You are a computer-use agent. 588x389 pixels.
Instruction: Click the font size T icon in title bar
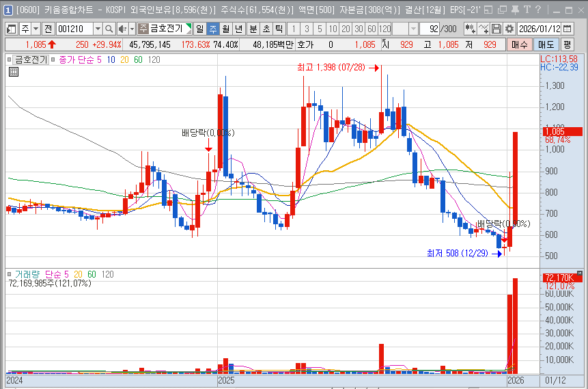pos(527,10)
